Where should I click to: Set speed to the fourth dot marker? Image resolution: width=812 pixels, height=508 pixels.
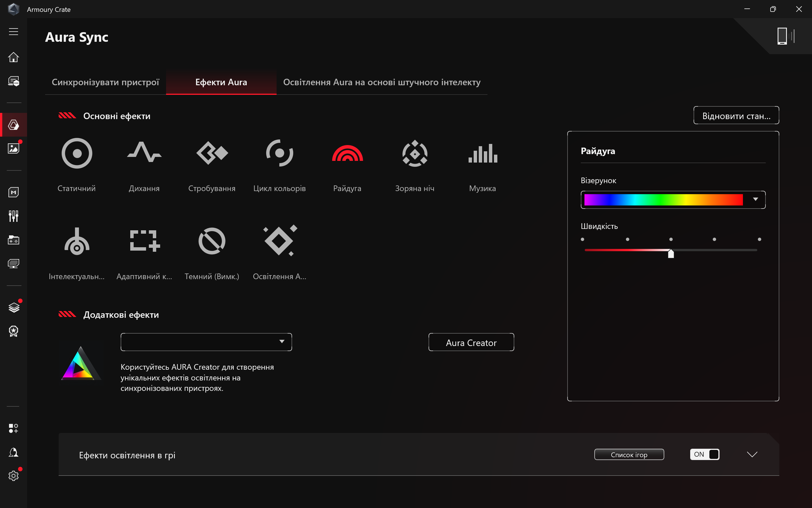(x=714, y=239)
